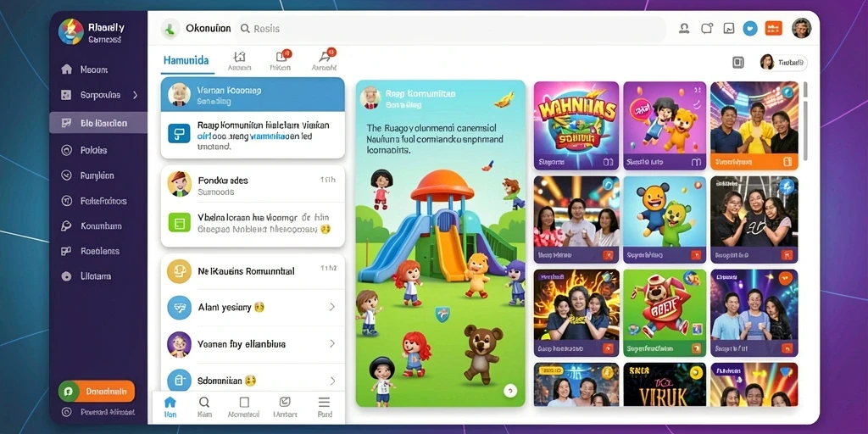Open the Meoun home sidebar item
Viewport: 868px width, 434px height.
click(86, 70)
